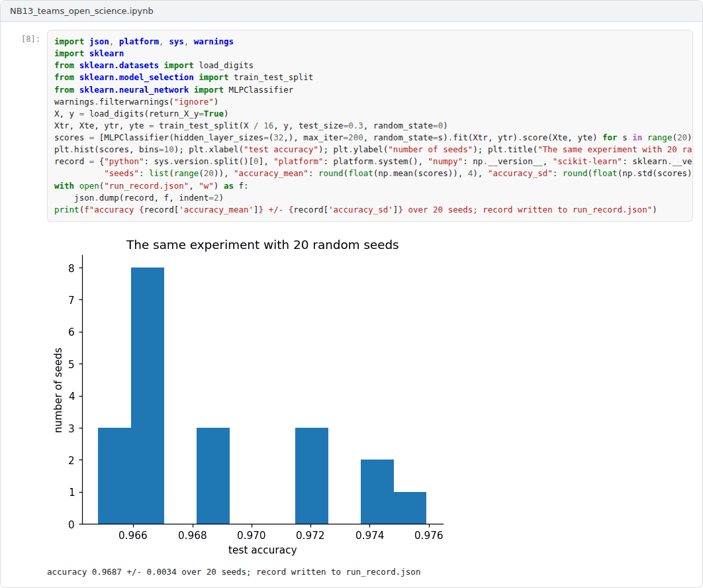703x588 pixels.
Task: Click the NB13_teams_open_science.ipynb notebook title
Action: point(81,11)
